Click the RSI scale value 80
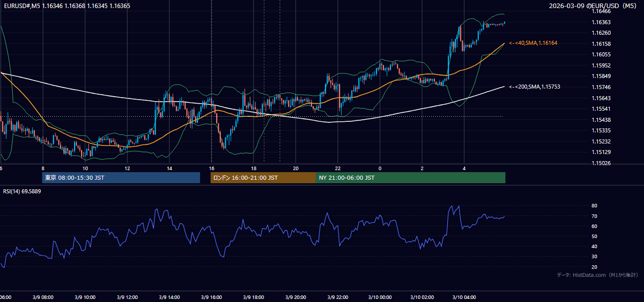Image resolution: width=644 pixels, height=302 pixels. pos(595,206)
